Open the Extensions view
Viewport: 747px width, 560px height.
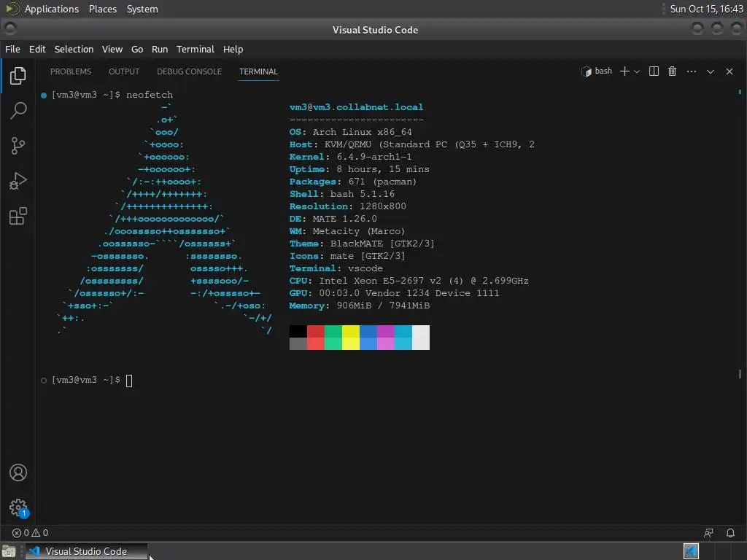18,216
